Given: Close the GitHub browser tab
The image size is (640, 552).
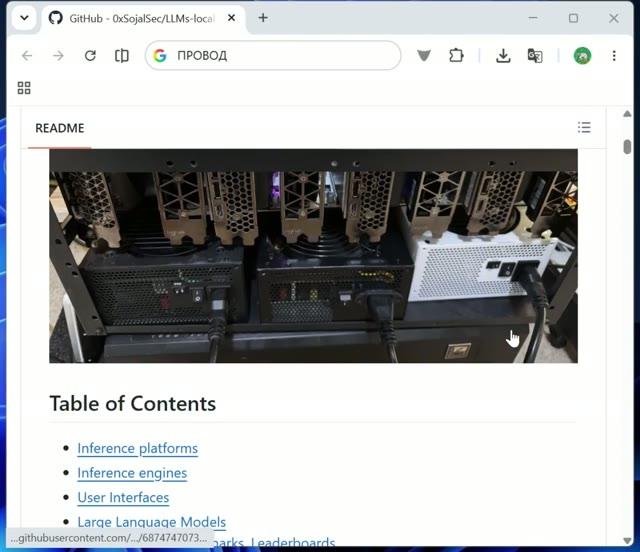Looking at the screenshot, I should click(231, 18).
